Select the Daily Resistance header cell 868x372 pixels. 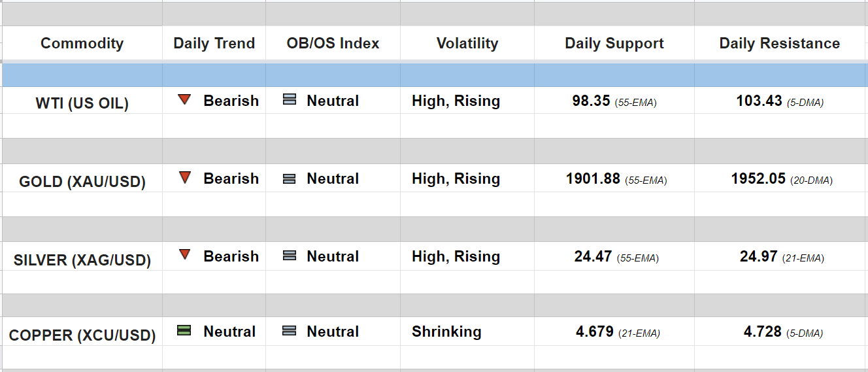tap(779, 43)
